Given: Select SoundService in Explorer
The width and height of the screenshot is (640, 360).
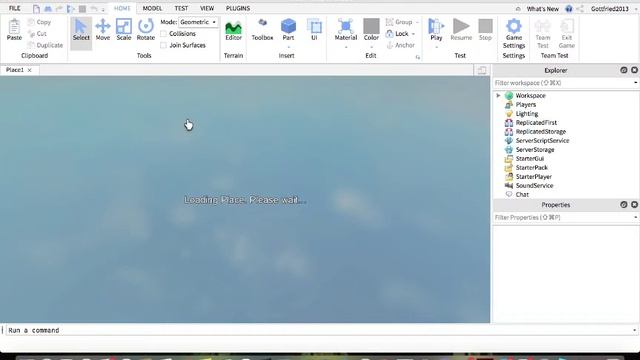Looking at the screenshot, I should [535, 185].
